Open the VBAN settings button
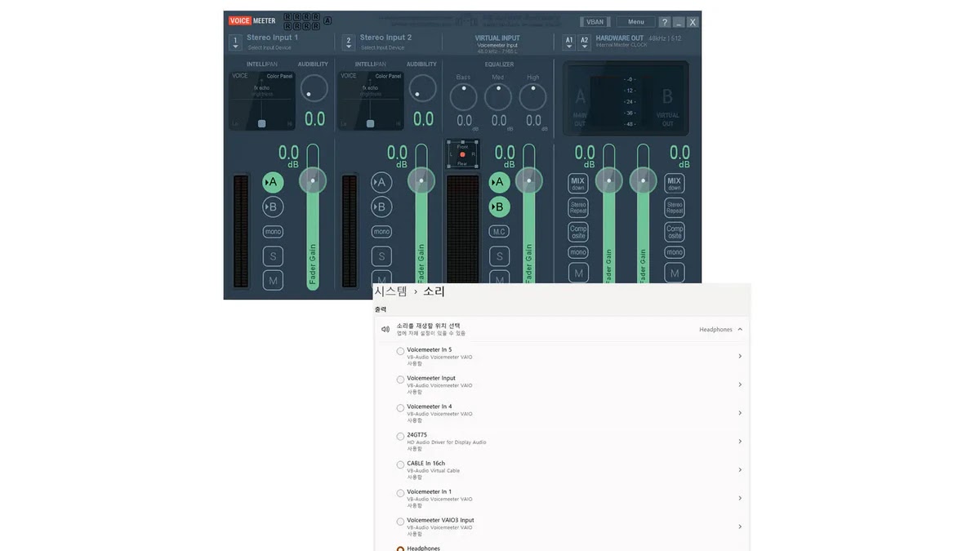This screenshot has width=980, height=551. click(x=595, y=22)
